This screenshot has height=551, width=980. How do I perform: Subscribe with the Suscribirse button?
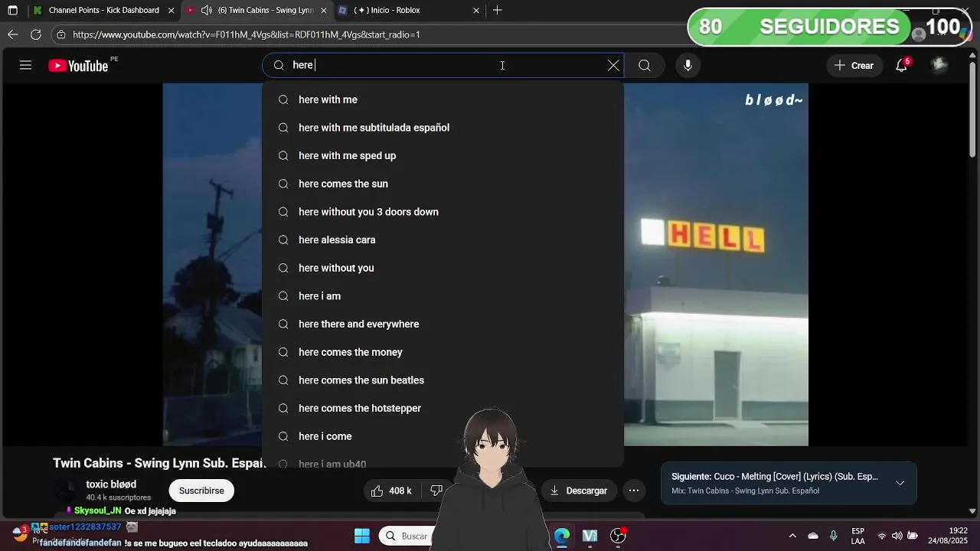click(x=201, y=491)
